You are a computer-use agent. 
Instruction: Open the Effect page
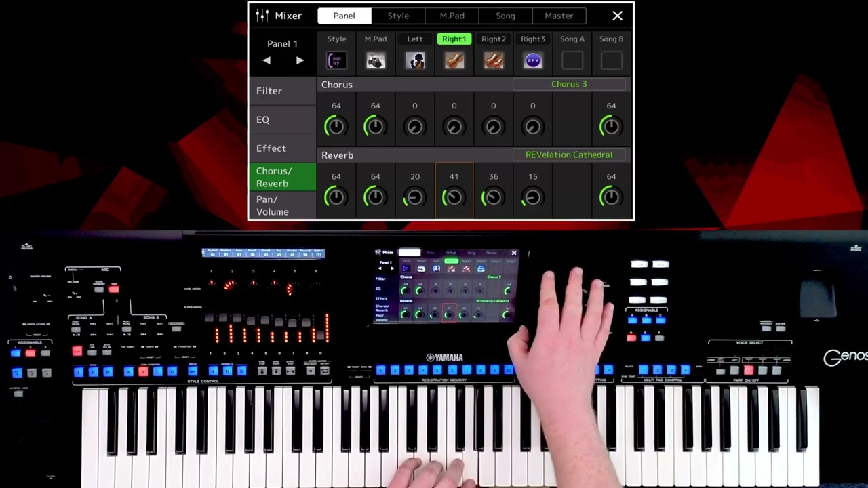(x=283, y=148)
